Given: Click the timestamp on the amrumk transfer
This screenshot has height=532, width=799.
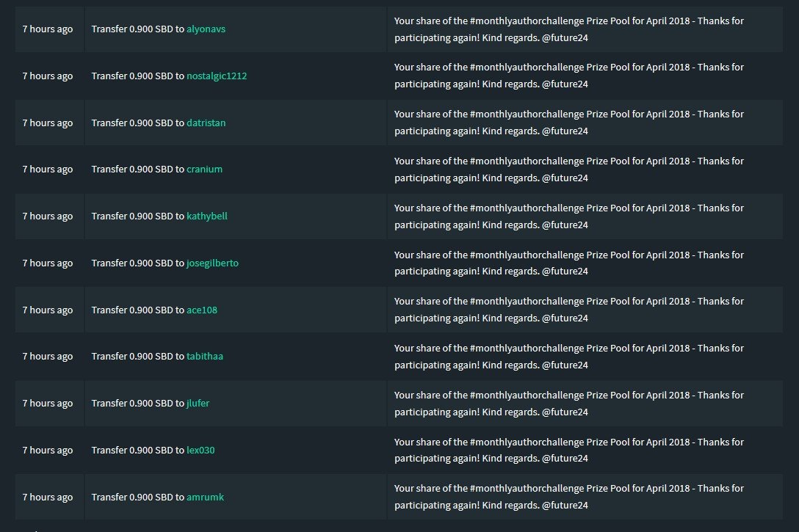Looking at the screenshot, I should tap(48, 498).
